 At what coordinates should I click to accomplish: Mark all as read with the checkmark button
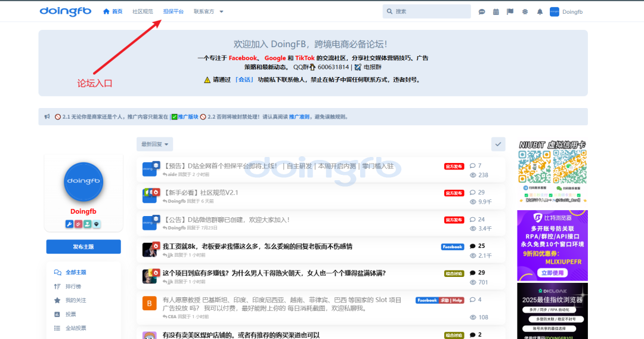(x=498, y=144)
